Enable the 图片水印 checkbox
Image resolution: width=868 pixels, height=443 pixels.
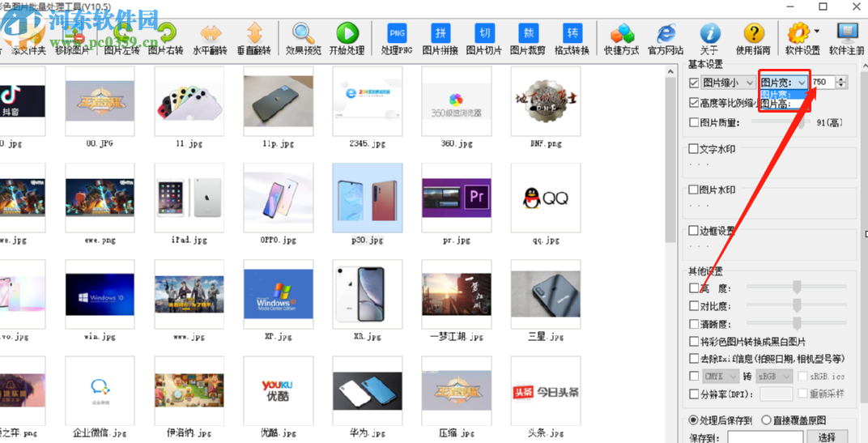point(693,190)
